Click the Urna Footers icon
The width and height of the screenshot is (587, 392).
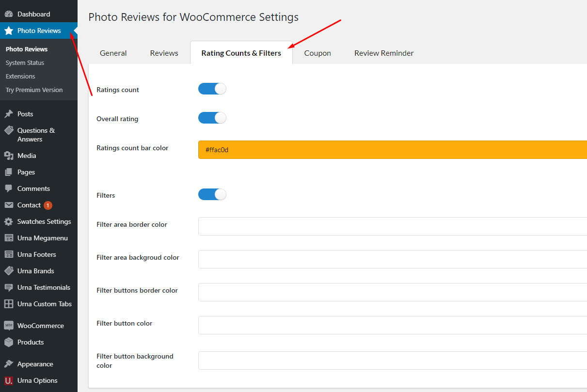tap(9, 254)
